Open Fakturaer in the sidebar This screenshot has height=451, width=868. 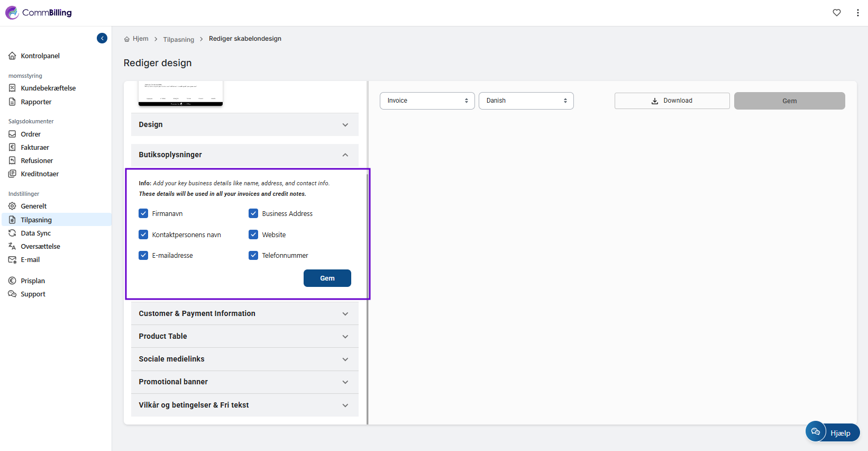[35, 147]
